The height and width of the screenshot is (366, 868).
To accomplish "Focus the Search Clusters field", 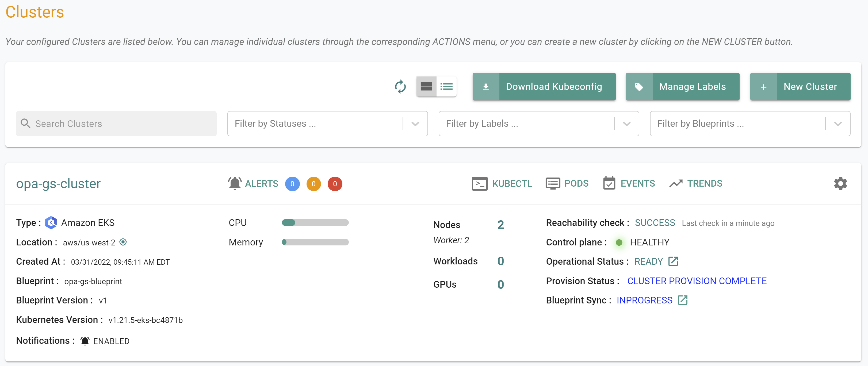I will [x=116, y=124].
